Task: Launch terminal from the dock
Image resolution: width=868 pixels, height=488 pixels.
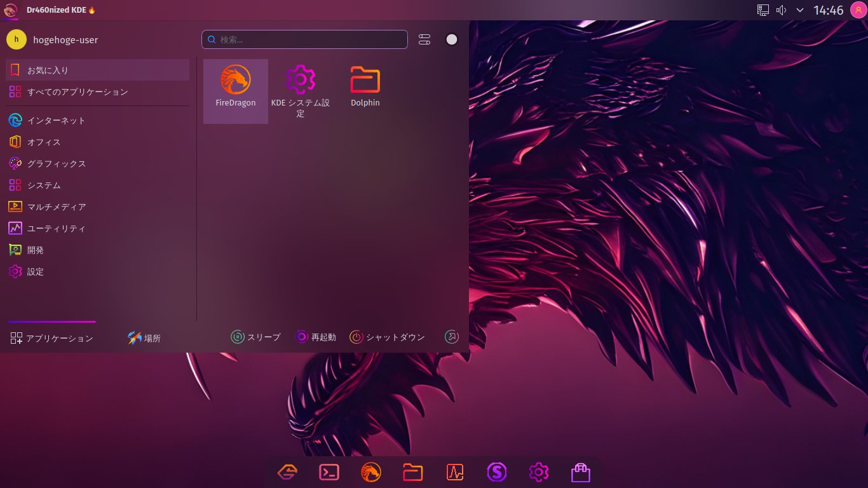Action: 329,472
